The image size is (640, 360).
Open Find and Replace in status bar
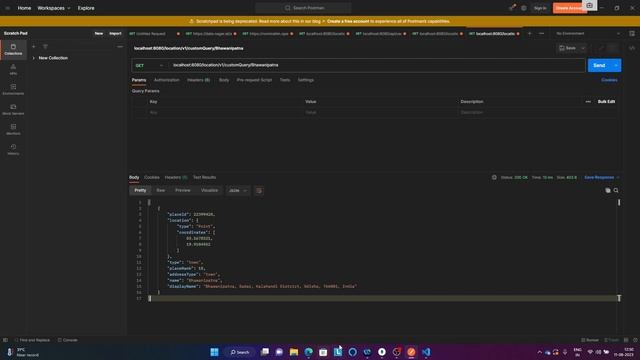pos(32,340)
